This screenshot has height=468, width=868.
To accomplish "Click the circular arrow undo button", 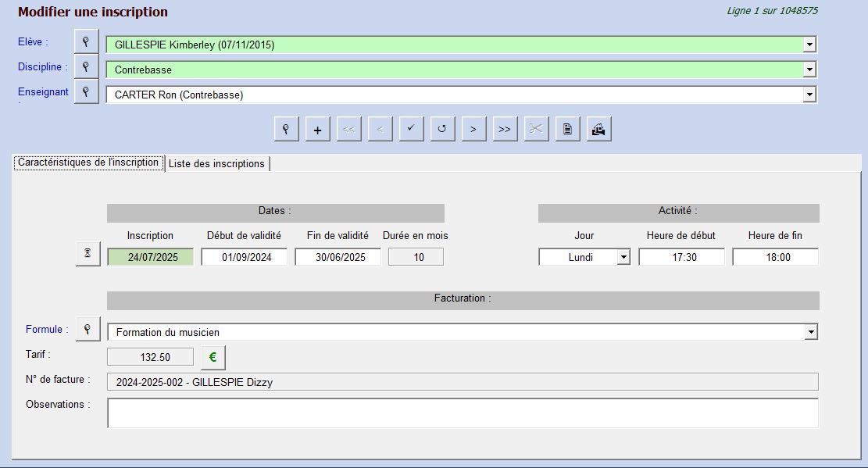I will pos(442,130).
